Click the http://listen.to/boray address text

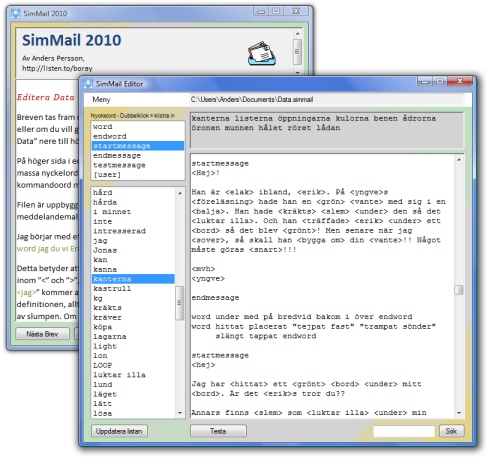(x=57, y=68)
